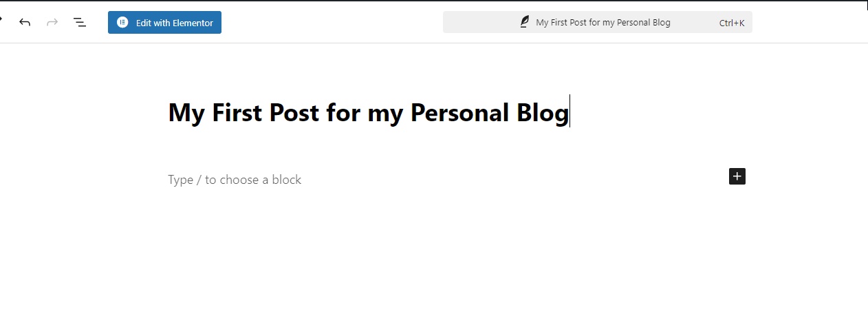Click the 'Edit with Elementor' button label
868x334 pixels.
coord(175,23)
